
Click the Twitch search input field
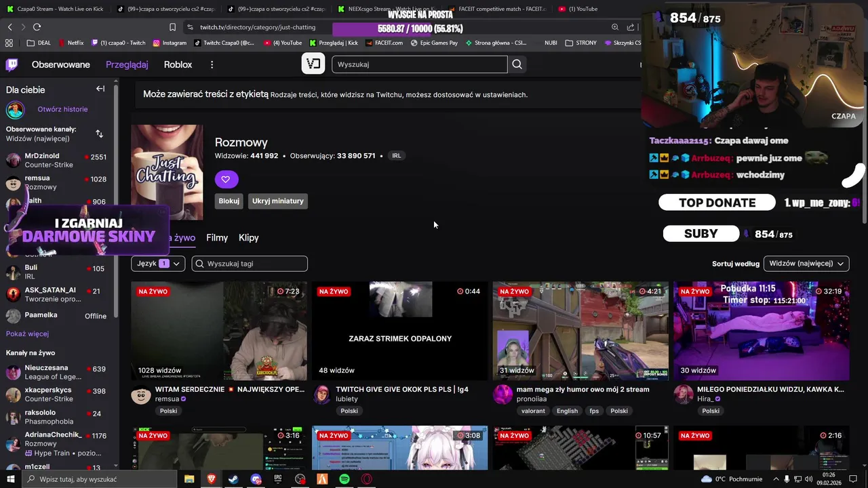click(419, 64)
